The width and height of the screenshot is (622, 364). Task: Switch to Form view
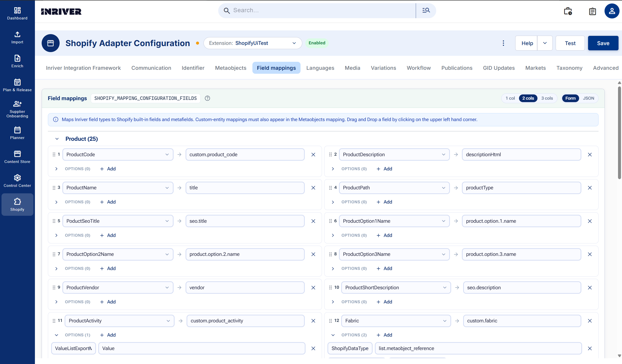[x=570, y=98]
